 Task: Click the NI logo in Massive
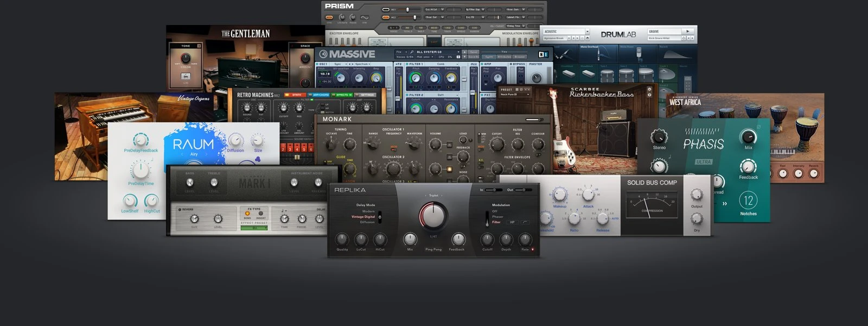point(543,54)
